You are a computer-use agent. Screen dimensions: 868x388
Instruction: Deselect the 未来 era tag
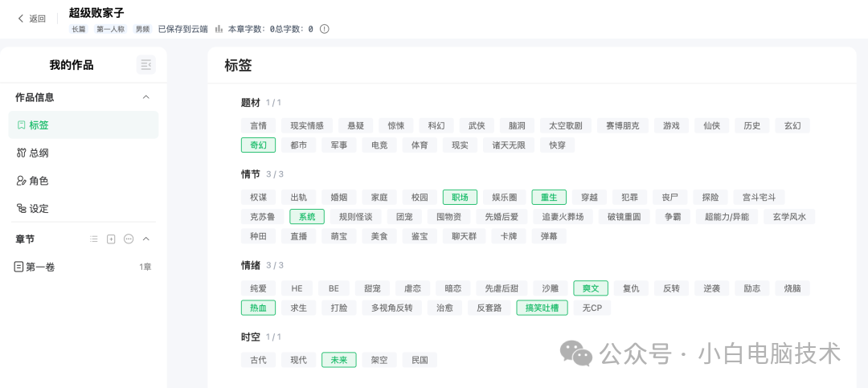click(x=339, y=360)
